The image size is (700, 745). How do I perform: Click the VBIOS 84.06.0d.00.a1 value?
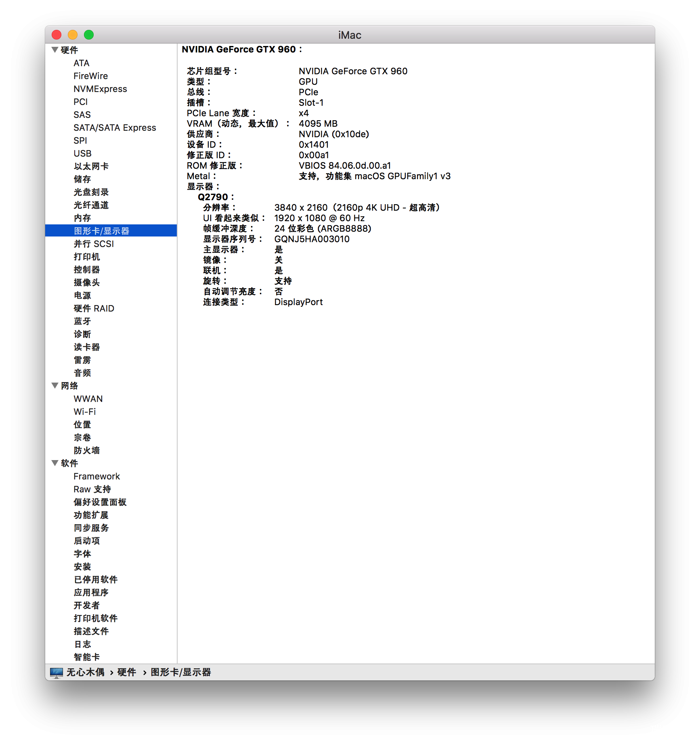tap(345, 165)
